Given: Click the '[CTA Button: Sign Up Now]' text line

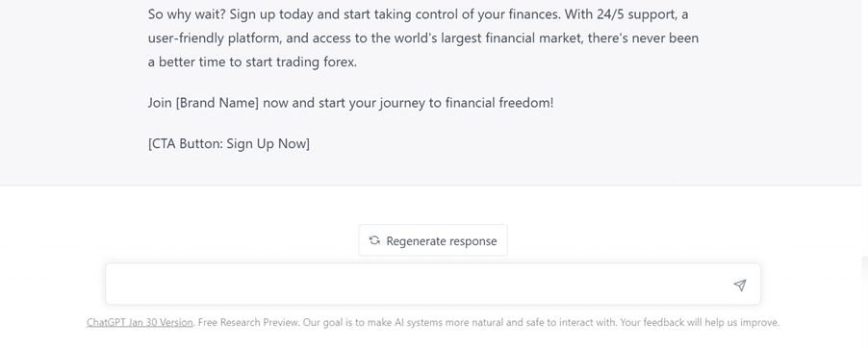Looking at the screenshot, I should click(229, 144).
